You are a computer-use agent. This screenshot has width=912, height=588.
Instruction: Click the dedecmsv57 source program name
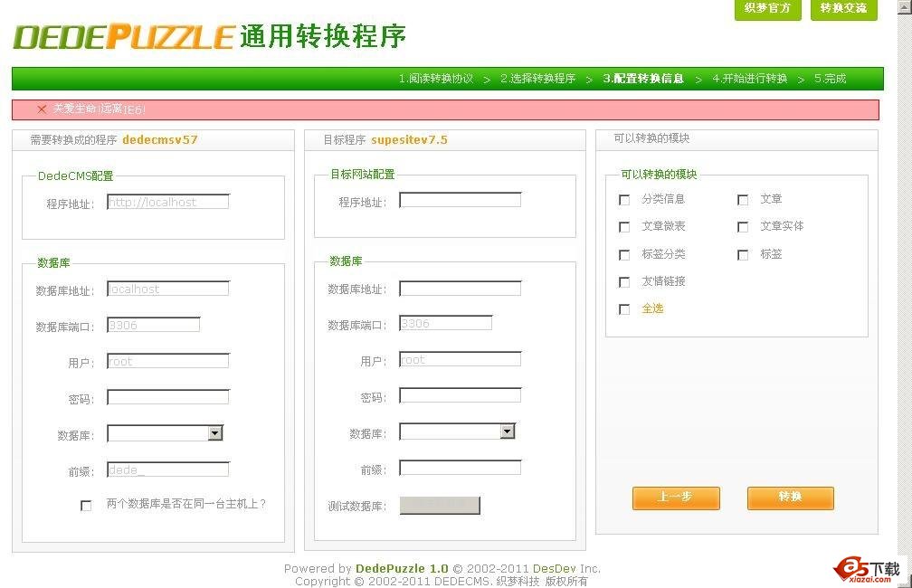160,139
